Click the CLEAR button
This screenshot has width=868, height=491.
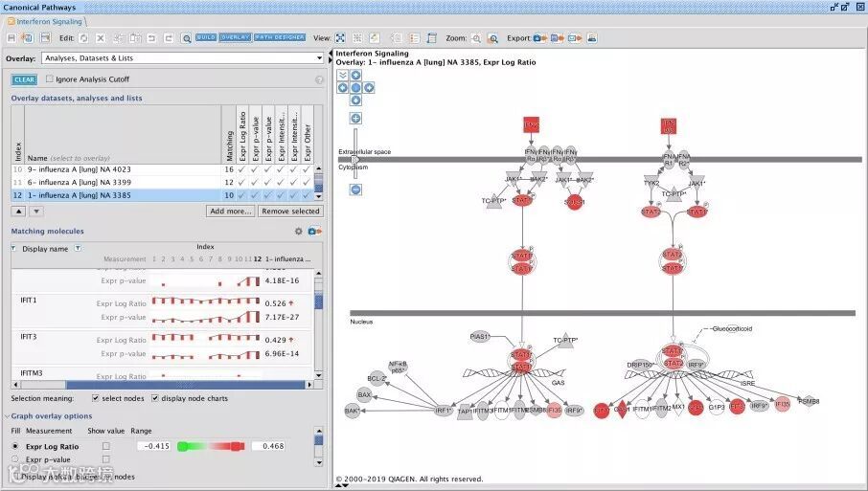pyautogui.click(x=24, y=79)
